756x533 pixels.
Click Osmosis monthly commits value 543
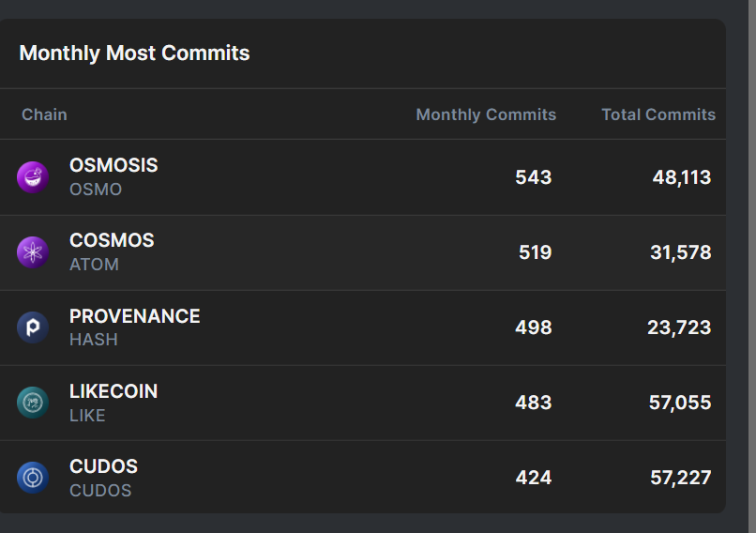533,177
